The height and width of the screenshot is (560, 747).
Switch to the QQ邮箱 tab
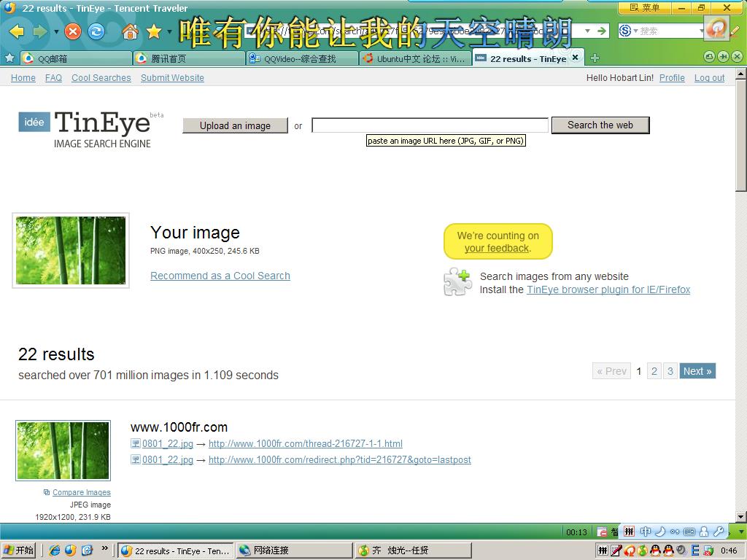[x=76, y=58]
